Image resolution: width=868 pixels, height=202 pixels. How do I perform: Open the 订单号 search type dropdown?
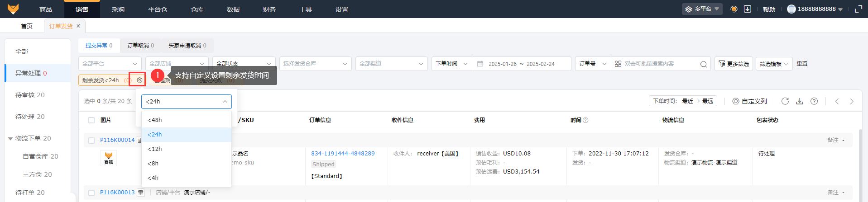(x=593, y=64)
